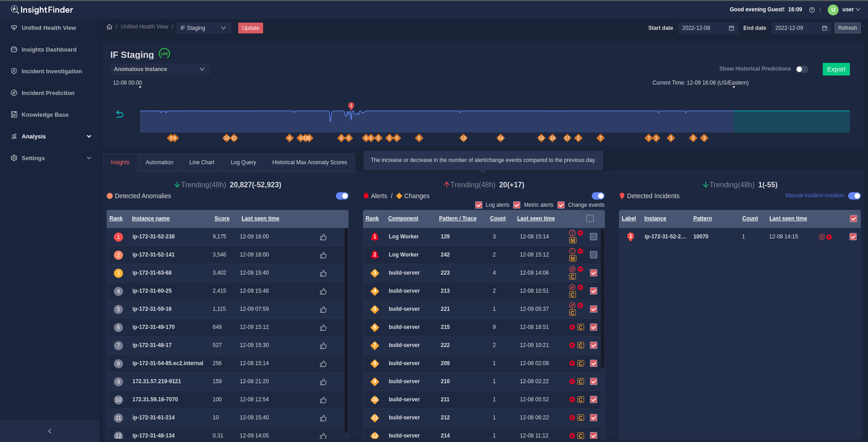Click orange timeline marker labeled 13
Screen dimensions: 868x442
tap(463, 138)
